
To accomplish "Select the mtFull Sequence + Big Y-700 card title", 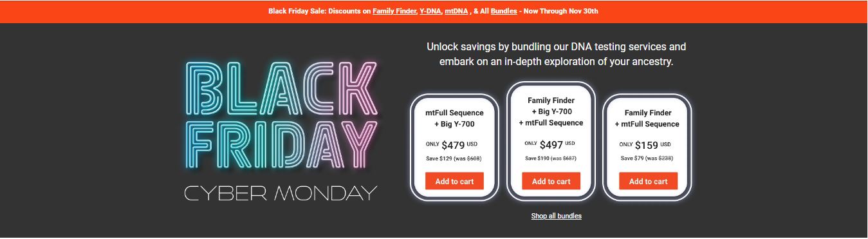I will click(454, 119).
